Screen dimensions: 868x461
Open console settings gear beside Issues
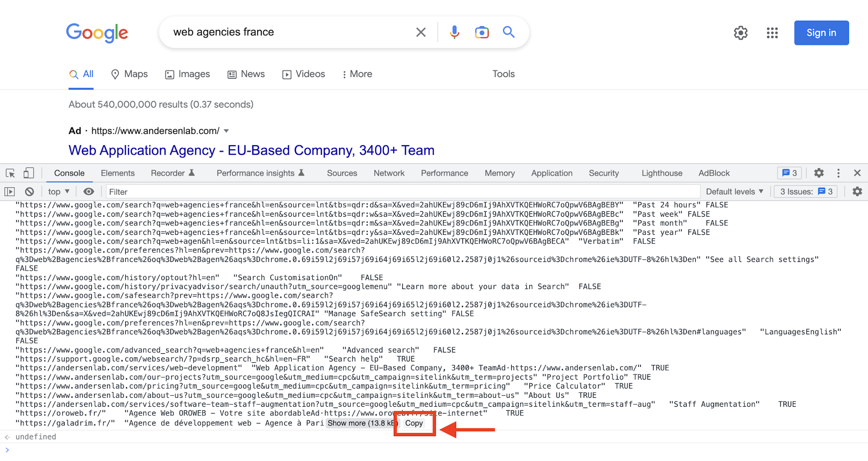857,191
